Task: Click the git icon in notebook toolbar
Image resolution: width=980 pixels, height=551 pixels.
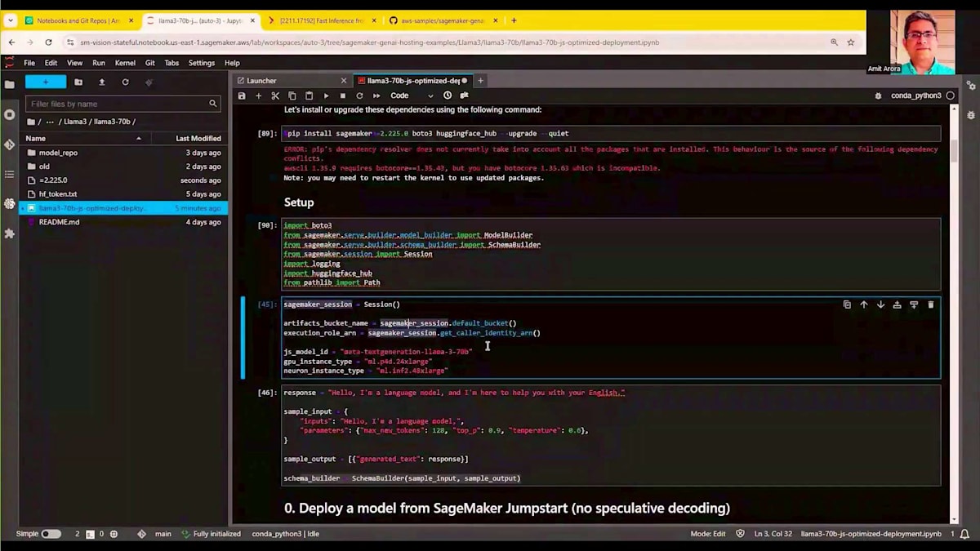Action: coord(464,96)
